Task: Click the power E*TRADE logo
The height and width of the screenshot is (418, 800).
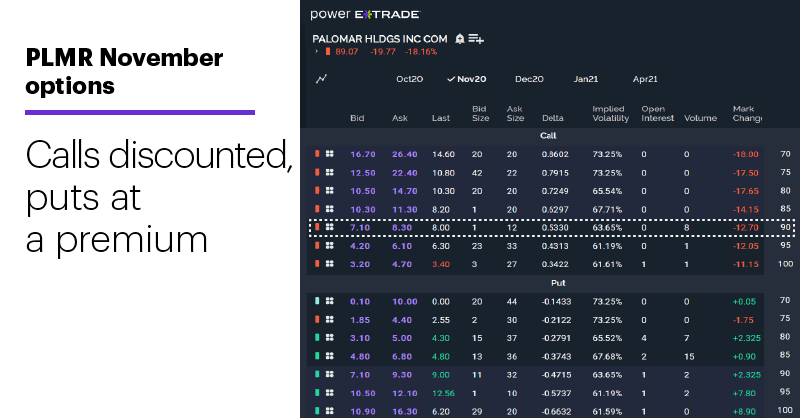Action: click(365, 14)
